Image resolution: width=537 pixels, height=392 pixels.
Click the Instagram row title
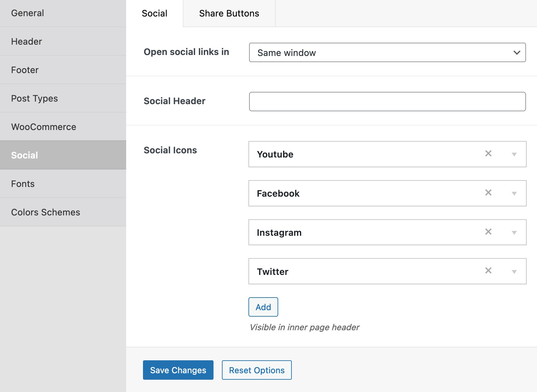pyautogui.click(x=279, y=233)
